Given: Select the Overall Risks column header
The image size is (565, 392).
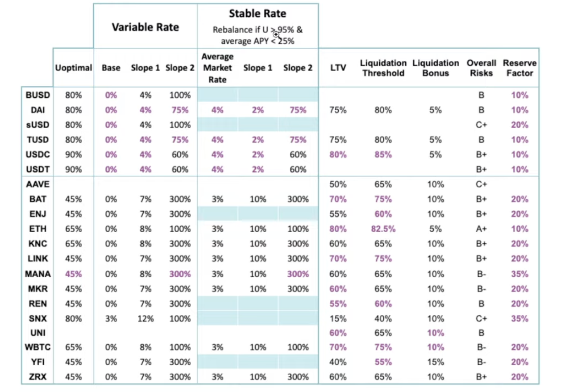Looking at the screenshot, I should pos(481,68).
